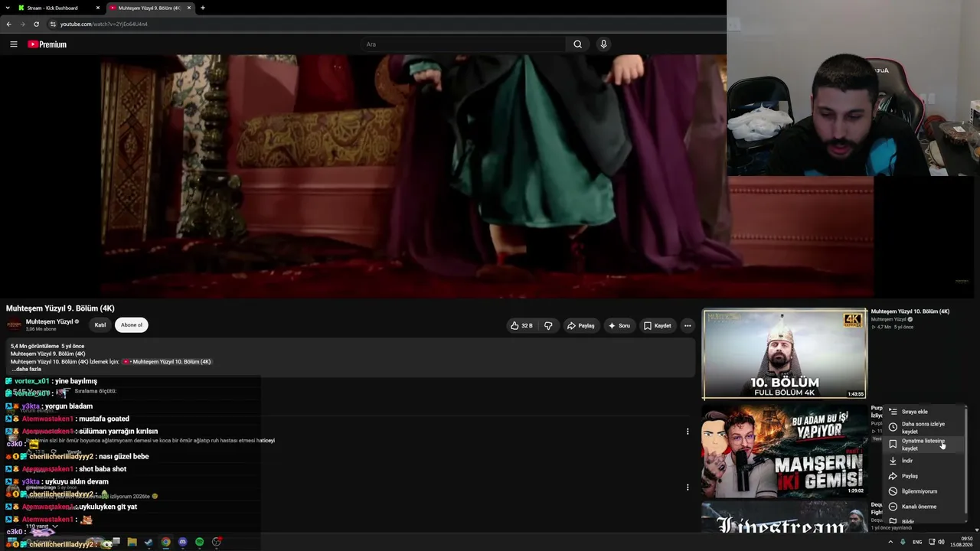
Task: Choose 'Bildir' from the context menu
Action: pyautogui.click(x=924, y=522)
